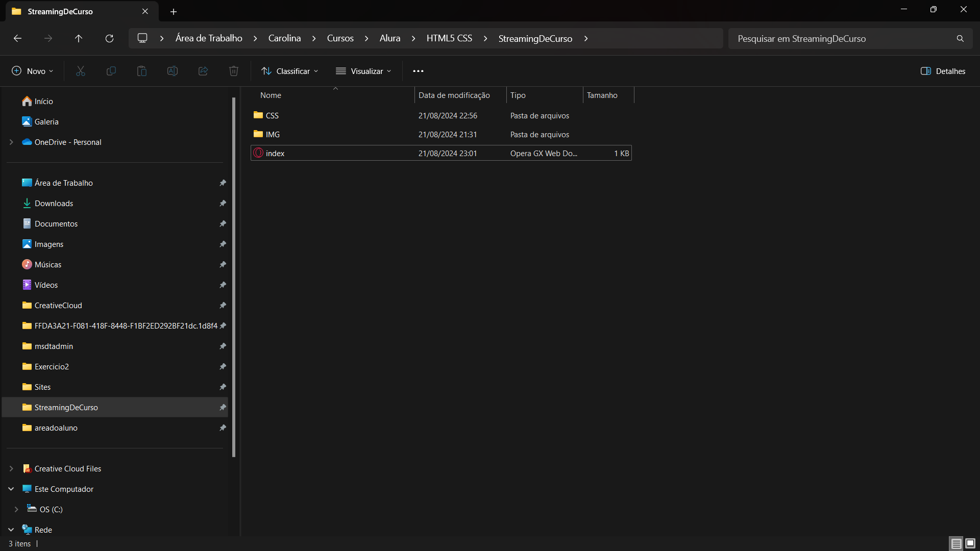The image size is (980, 551).
Task: Click the search magnifier icon
Action: point(960,39)
